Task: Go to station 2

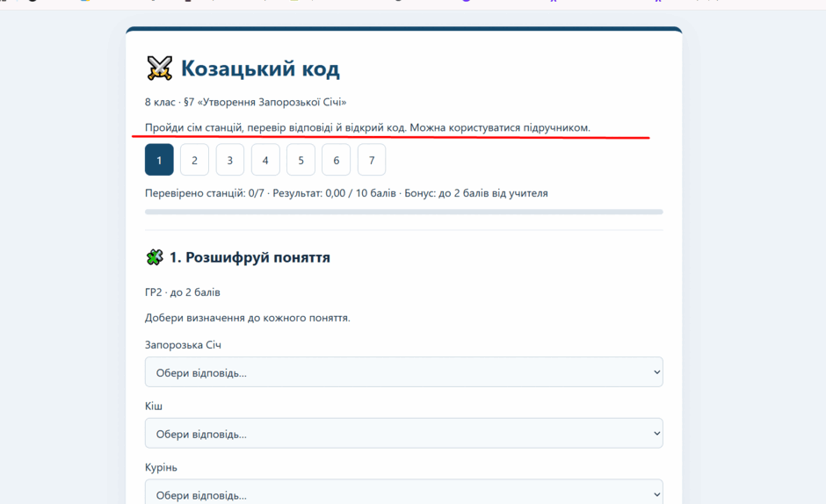Action: [194, 160]
